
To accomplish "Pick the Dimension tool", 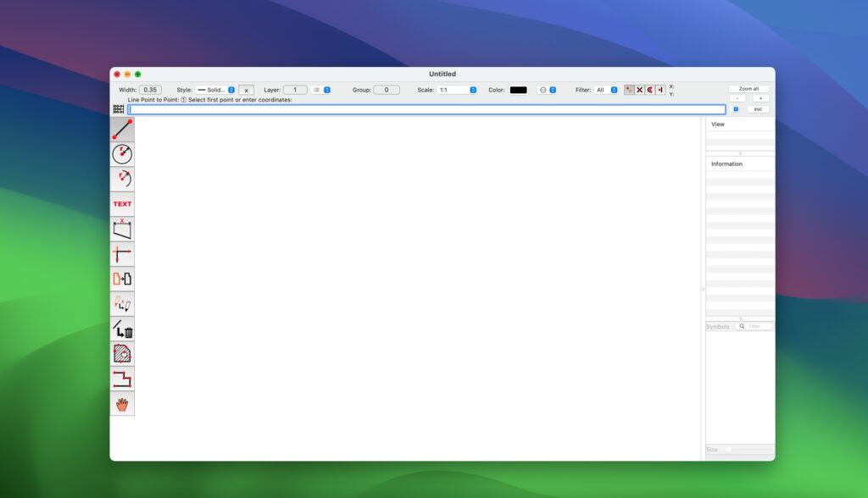I will coord(122,229).
